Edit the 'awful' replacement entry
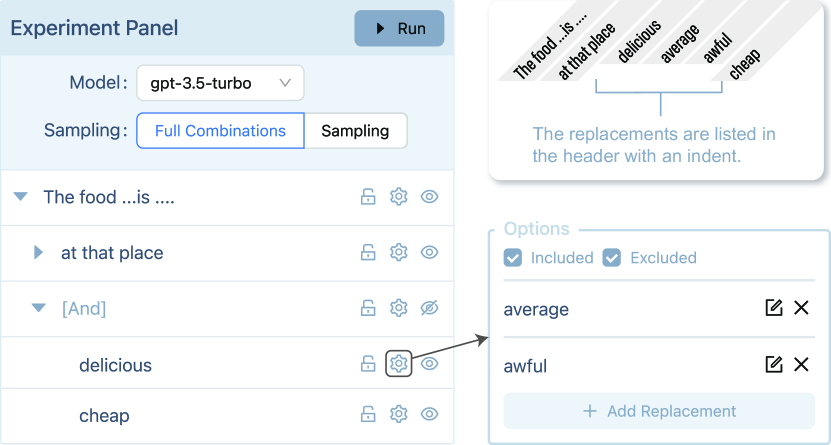831x445 pixels. (774, 364)
